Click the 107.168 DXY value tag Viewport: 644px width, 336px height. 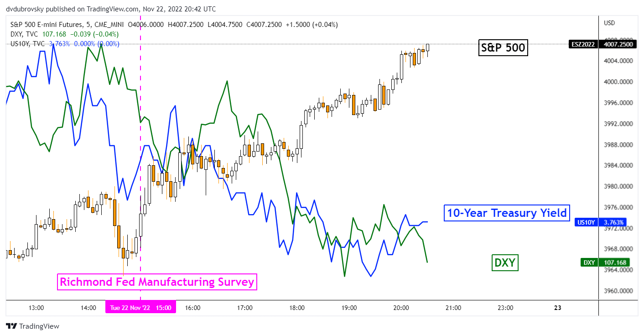pyautogui.click(x=614, y=262)
